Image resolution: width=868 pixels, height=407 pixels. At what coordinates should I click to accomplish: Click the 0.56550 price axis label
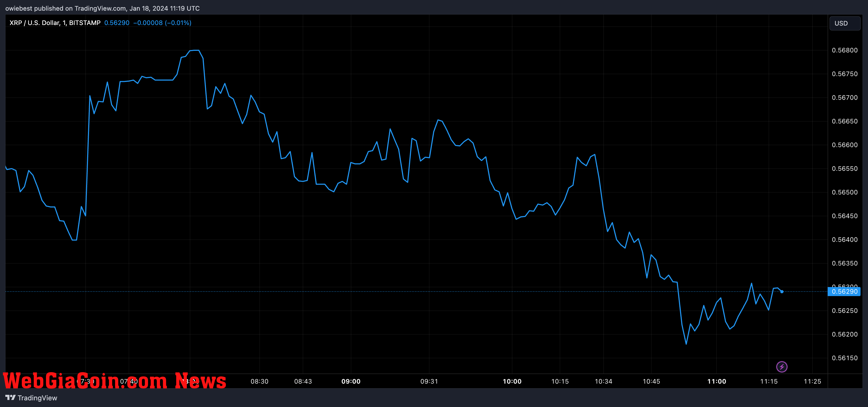coord(845,169)
